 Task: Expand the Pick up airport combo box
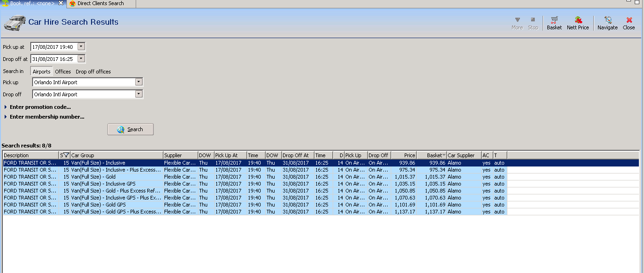138,82
